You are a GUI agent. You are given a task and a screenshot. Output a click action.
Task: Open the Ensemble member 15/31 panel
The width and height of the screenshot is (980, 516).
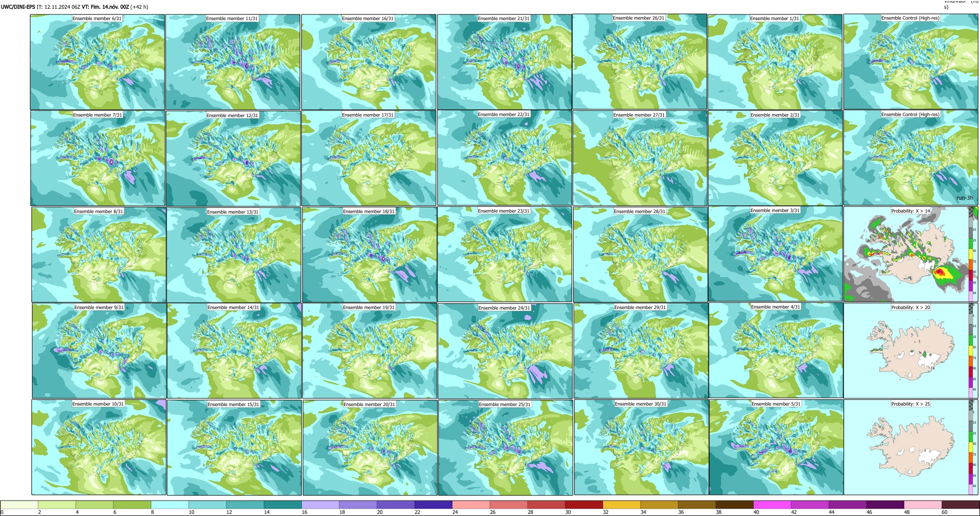234,447
